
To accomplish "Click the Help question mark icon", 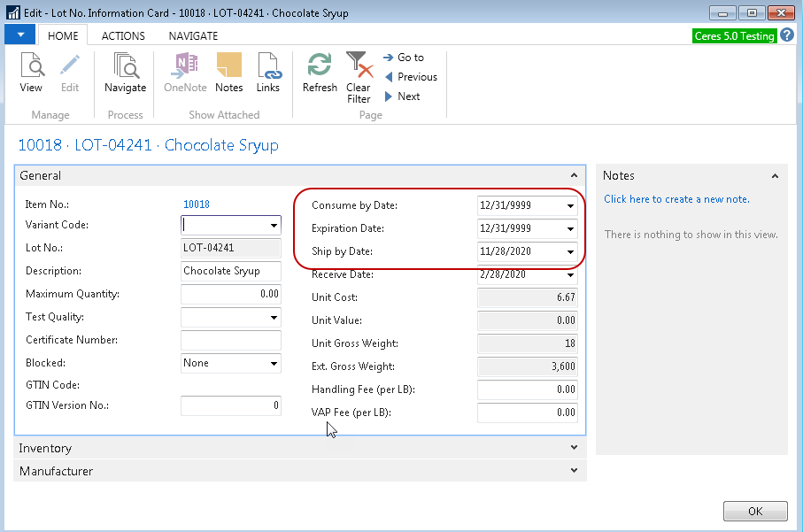I will click(788, 35).
